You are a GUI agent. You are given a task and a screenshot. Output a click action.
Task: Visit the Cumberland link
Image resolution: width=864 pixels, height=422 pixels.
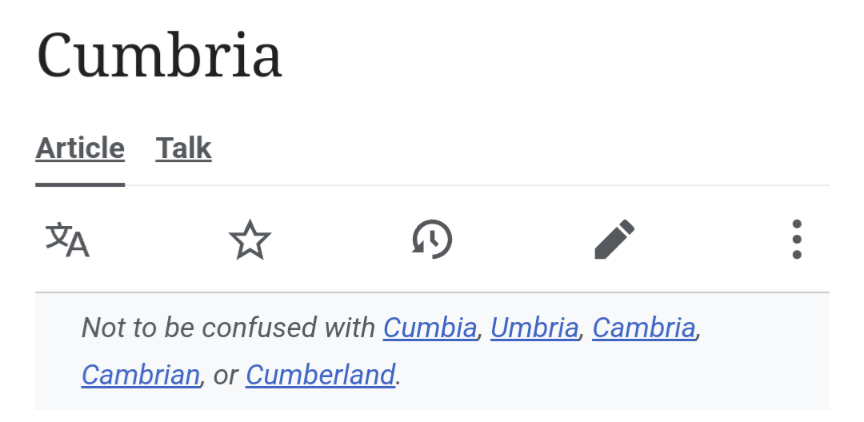(x=320, y=375)
